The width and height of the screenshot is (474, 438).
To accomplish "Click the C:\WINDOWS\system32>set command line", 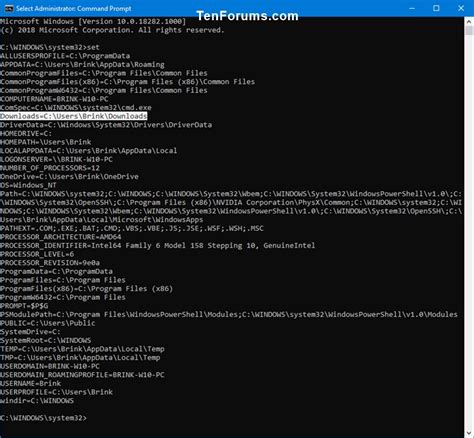I will [50, 47].
